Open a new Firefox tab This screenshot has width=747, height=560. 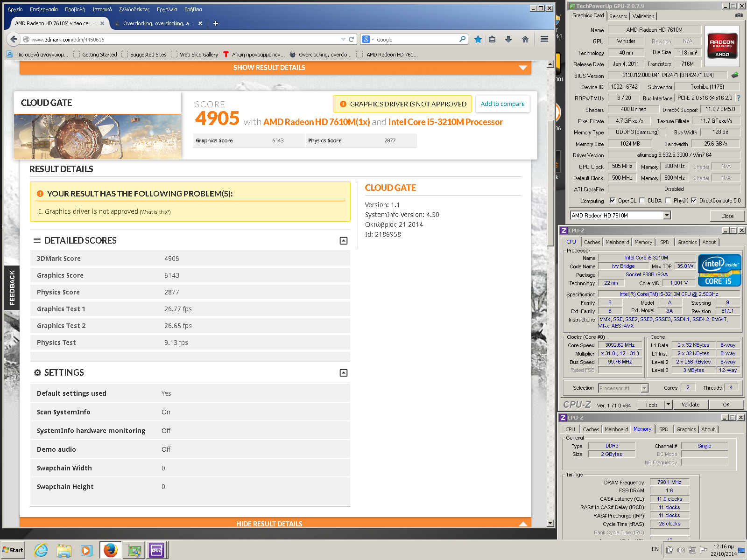click(x=215, y=23)
